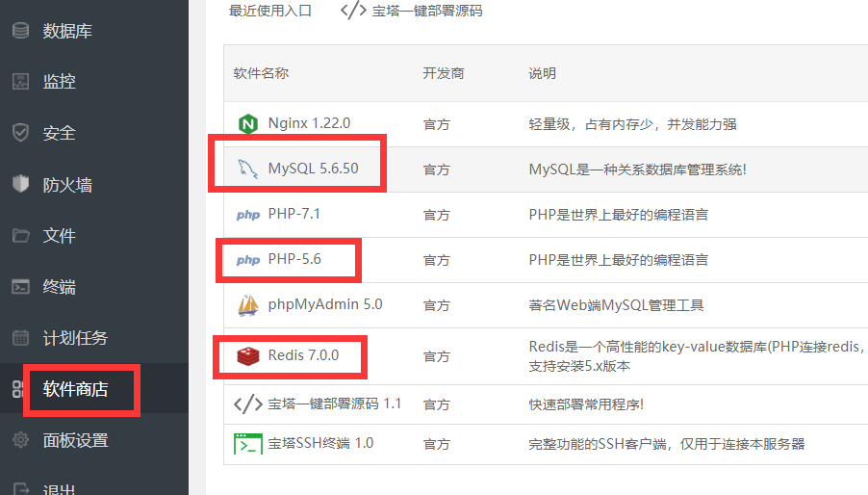868x495 pixels.
Task: Click the code icon beside 宝塔一键部署源码 1.1
Action: (248, 404)
